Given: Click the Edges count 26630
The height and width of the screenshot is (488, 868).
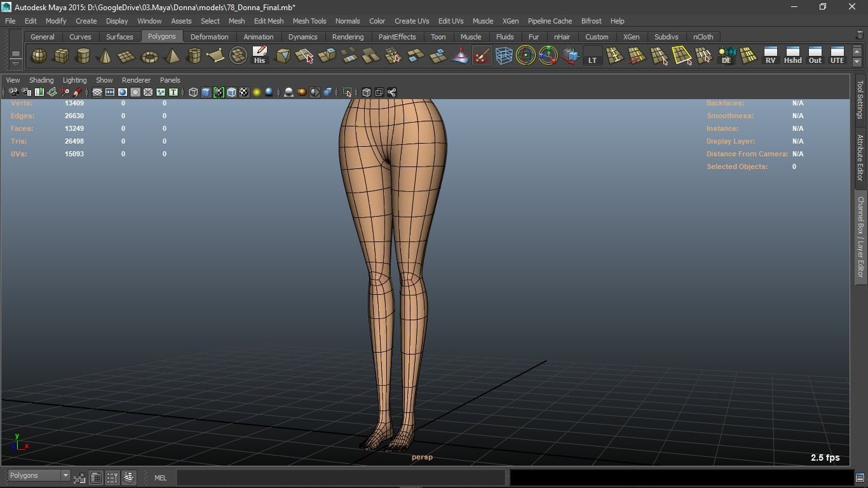Looking at the screenshot, I should click(x=74, y=116).
